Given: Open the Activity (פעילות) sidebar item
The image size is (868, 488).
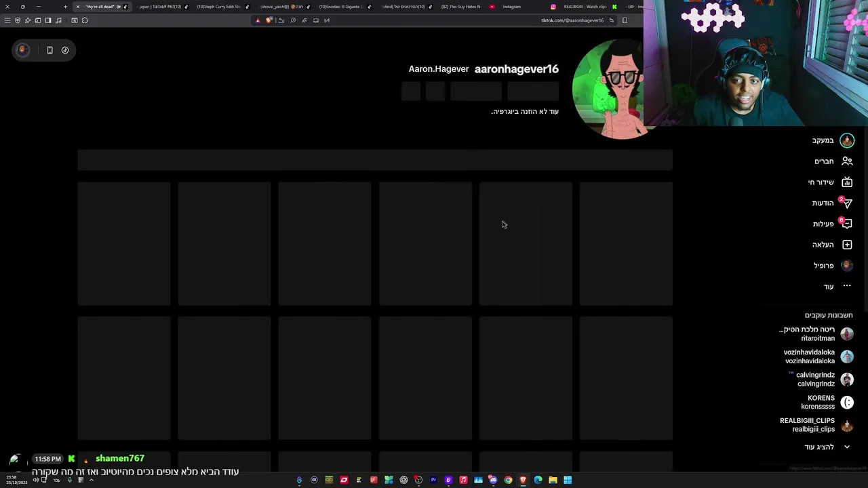Looking at the screenshot, I should pos(832,224).
